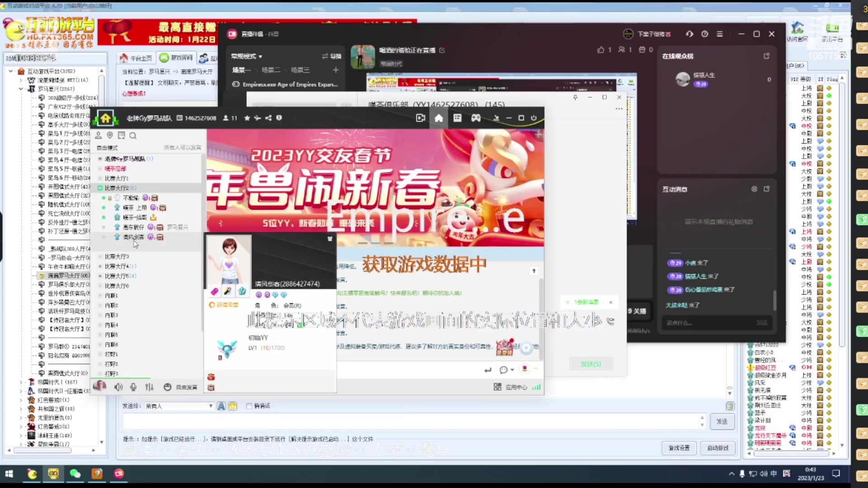868x488 pixels.
Task: Switch to the 场景二 scene tab
Action: (271, 70)
